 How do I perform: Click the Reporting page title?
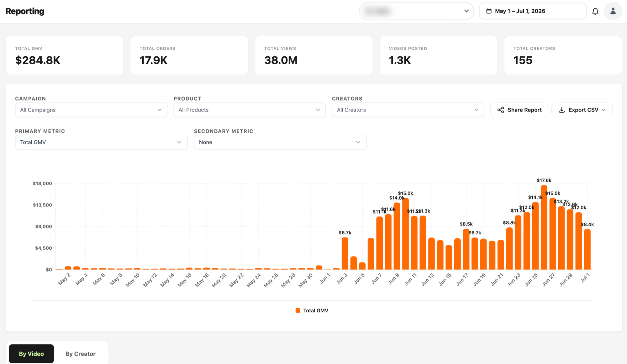25,11
